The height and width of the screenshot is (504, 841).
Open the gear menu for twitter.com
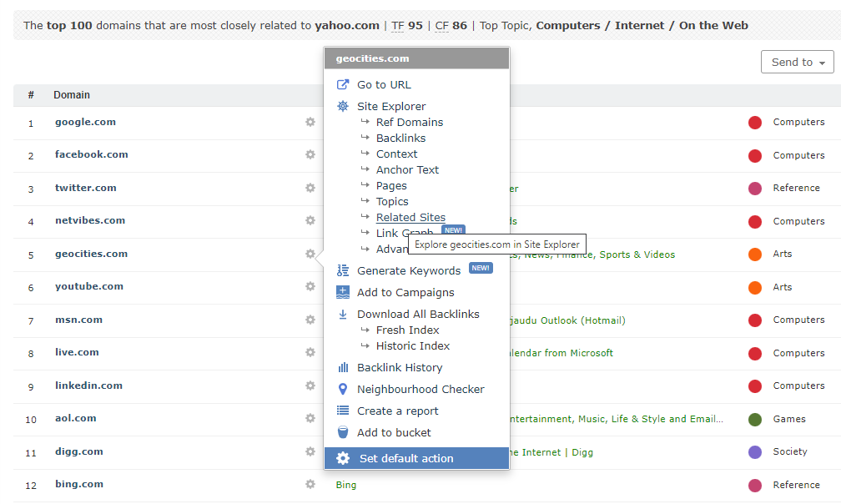click(x=310, y=188)
